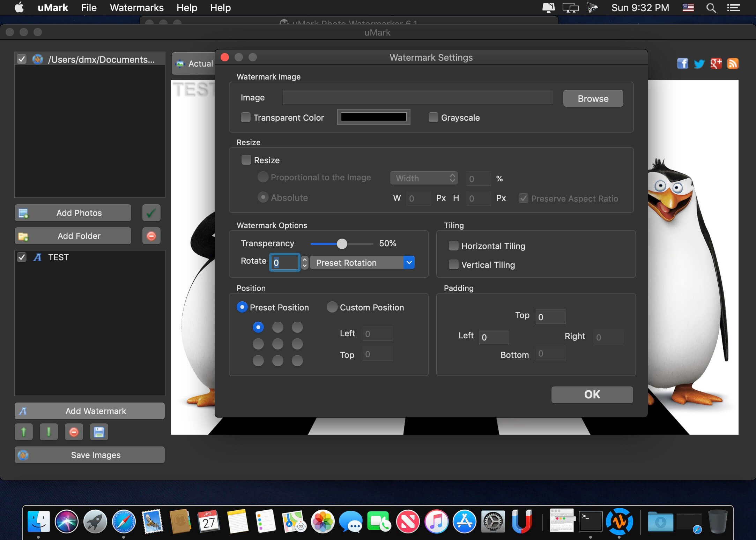Image resolution: width=756 pixels, height=540 pixels.
Task: Open System Preferences from the dock
Action: coord(493,521)
